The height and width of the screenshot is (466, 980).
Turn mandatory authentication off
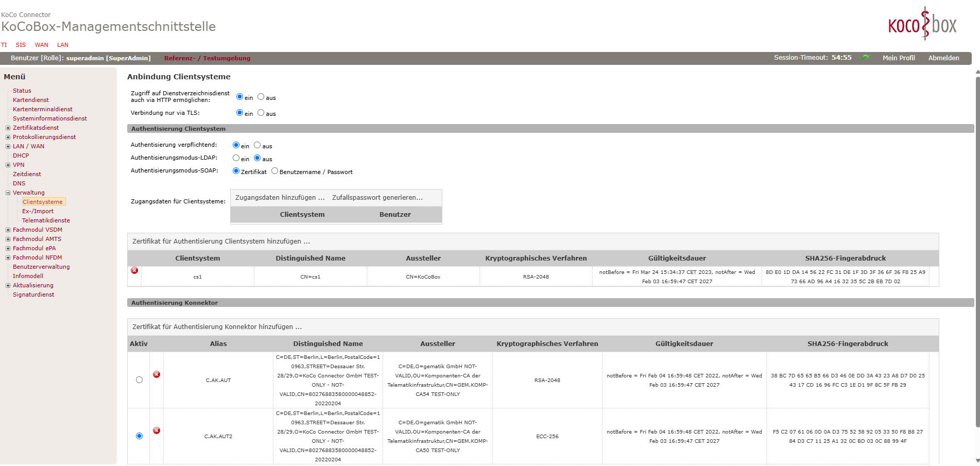tap(257, 145)
